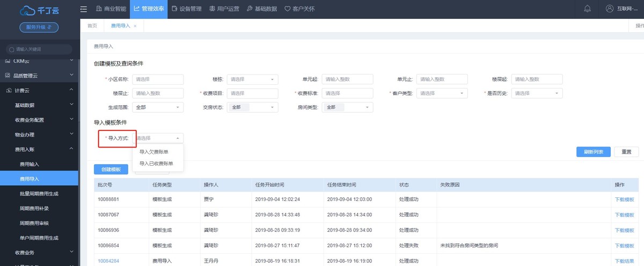Viewport: 644px width, 266px height.
Task: Click the 服务升级 button
Action: click(39, 27)
